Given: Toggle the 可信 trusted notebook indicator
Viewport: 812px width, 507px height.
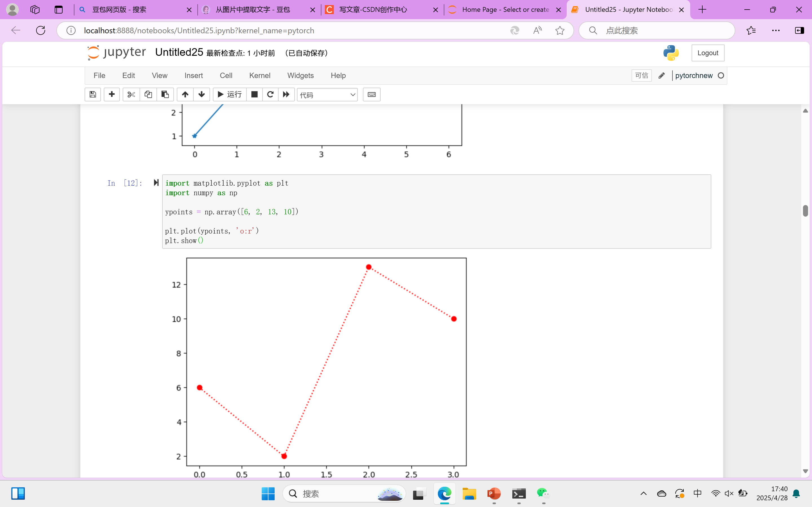Looking at the screenshot, I should click(x=641, y=75).
